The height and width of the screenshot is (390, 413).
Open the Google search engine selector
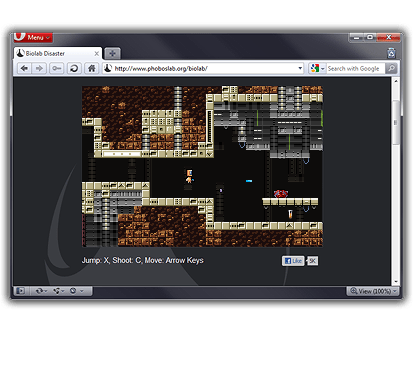[x=317, y=69]
